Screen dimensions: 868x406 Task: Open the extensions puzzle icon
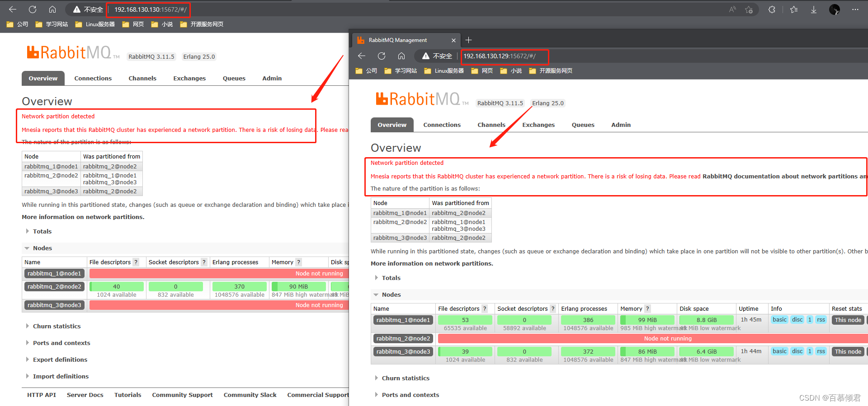(772, 9)
